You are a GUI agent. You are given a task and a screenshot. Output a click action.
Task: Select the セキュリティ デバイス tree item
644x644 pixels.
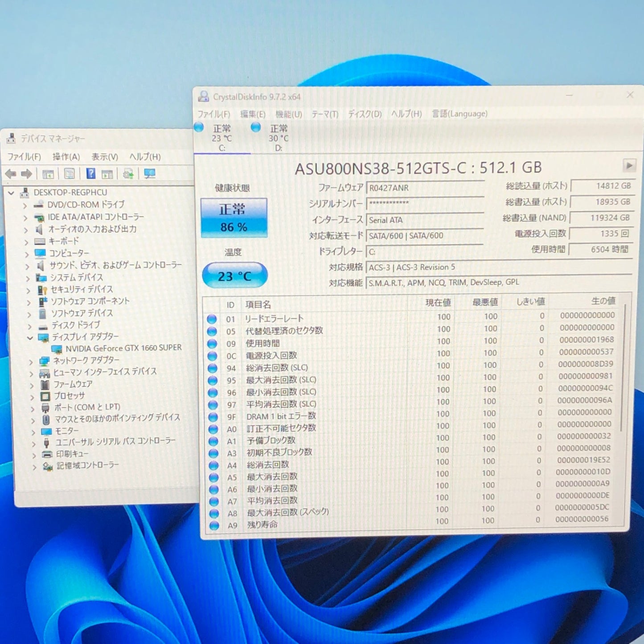point(82,290)
